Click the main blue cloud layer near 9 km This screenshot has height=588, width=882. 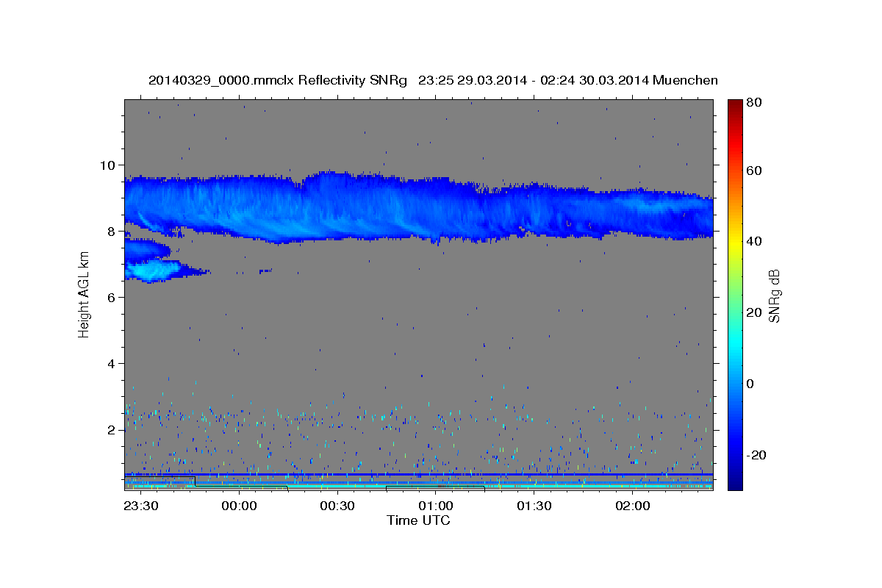(x=418, y=208)
